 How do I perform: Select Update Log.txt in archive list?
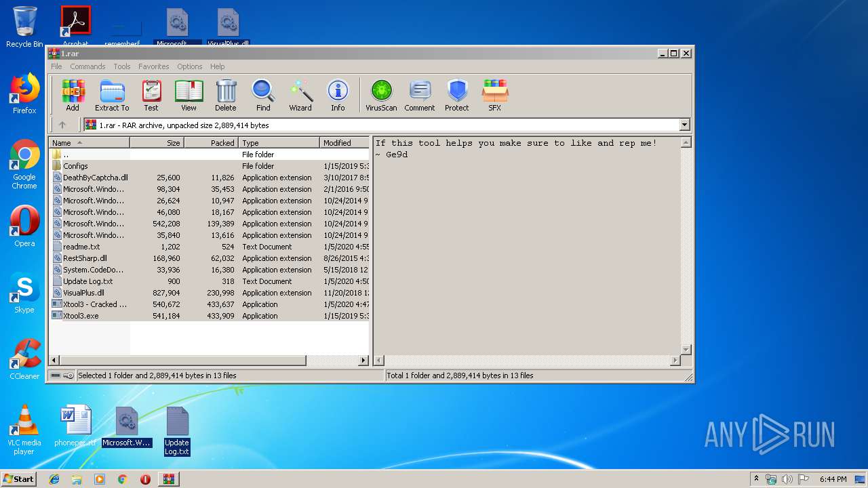[x=210, y=281]
